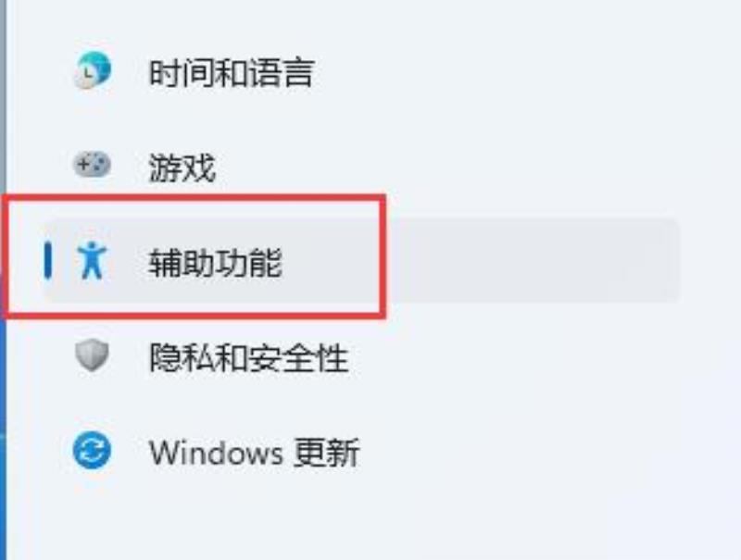The height and width of the screenshot is (560, 741).
Task: Click the blue sync arrows update icon
Action: coord(92,451)
